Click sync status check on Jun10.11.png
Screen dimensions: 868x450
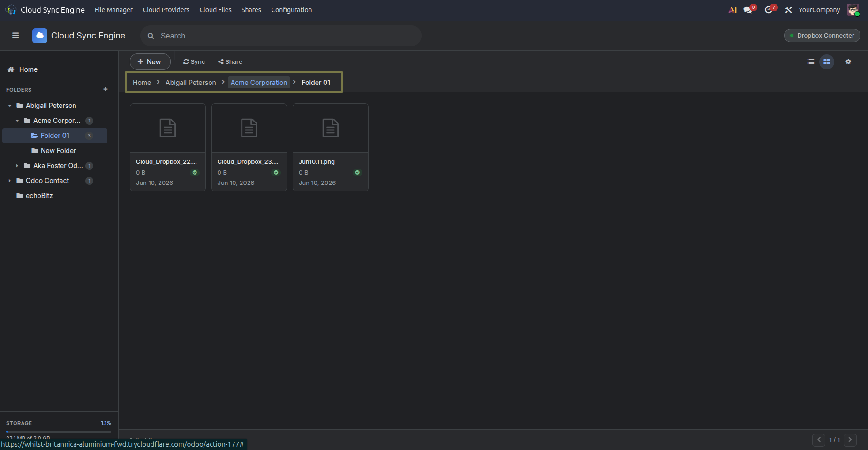click(357, 173)
